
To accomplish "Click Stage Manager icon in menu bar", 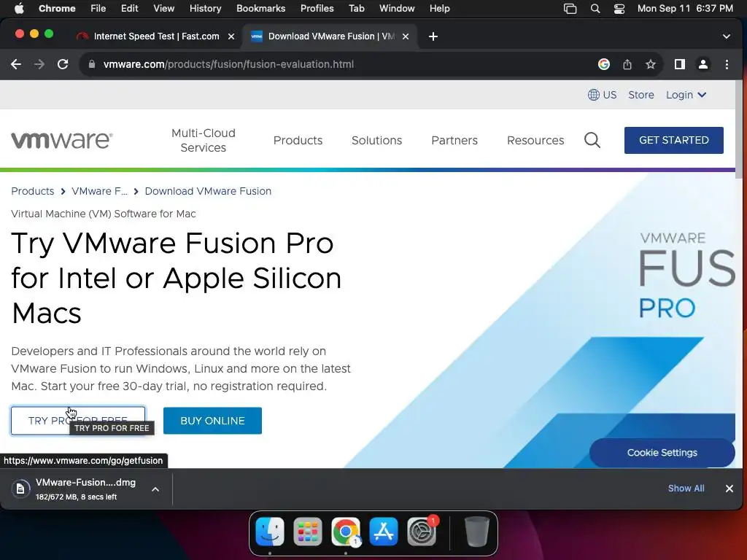I will 570,8.
